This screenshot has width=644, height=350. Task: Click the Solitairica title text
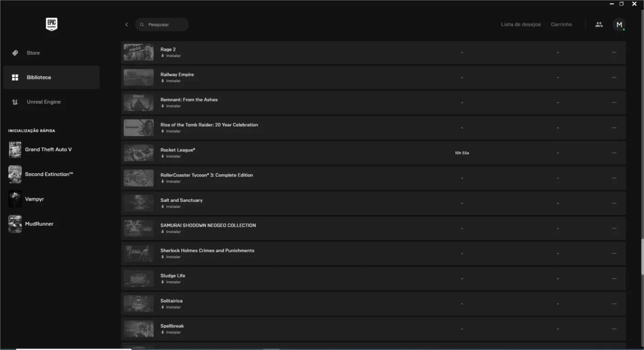tap(172, 301)
